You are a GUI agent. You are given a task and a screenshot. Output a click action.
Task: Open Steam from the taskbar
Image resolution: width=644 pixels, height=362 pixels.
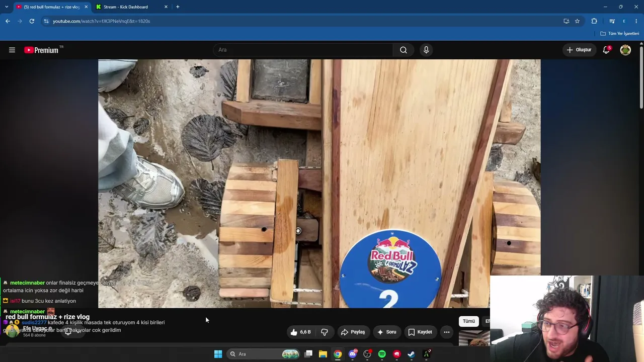(411, 354)
